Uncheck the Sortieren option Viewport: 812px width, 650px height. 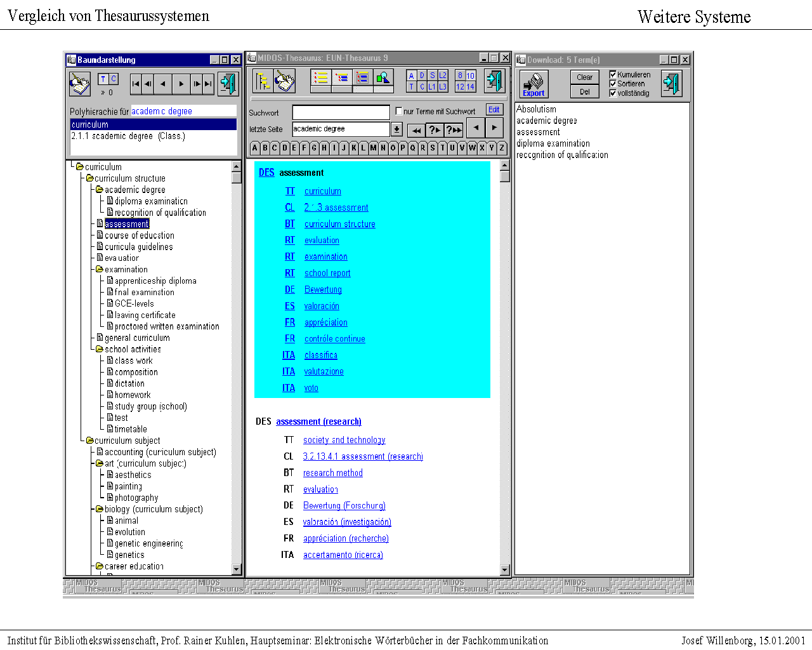pyautogui.click(x=613, y=83)
